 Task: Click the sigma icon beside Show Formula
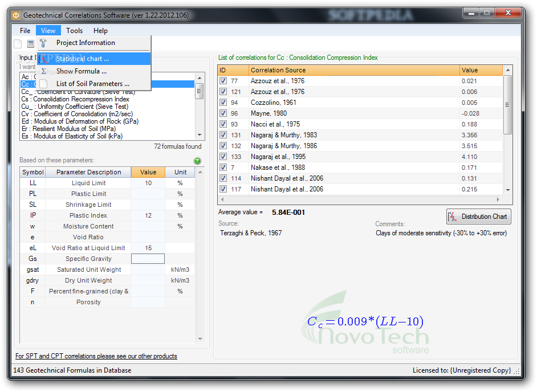pos(44,71)
